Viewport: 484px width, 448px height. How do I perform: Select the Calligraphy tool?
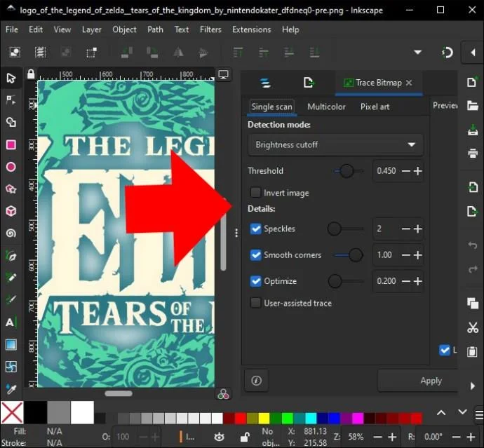coord(11,299)
